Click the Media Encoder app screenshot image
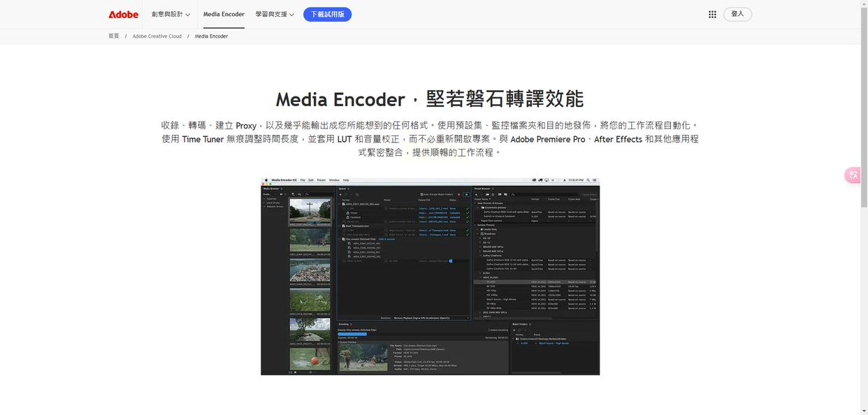Viewport: 868px width, 415px height. (430, 276)
